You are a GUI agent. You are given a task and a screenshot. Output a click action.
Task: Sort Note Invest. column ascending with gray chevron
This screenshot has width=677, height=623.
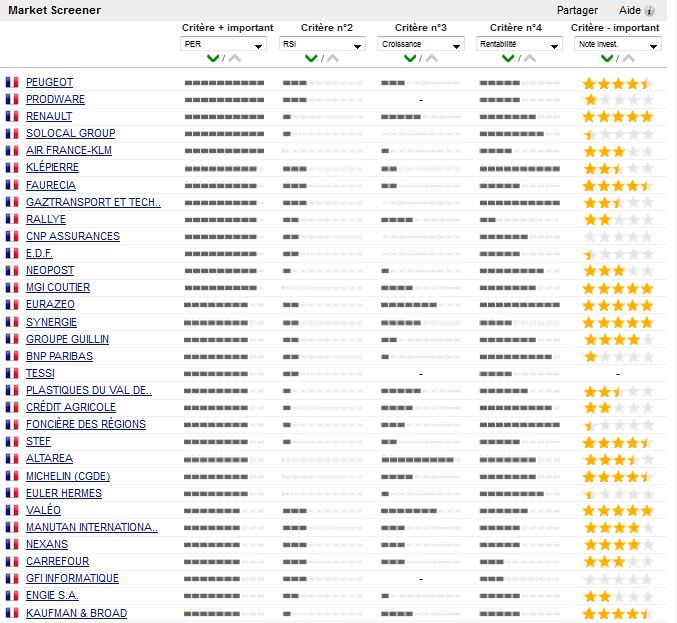(629, 58)
